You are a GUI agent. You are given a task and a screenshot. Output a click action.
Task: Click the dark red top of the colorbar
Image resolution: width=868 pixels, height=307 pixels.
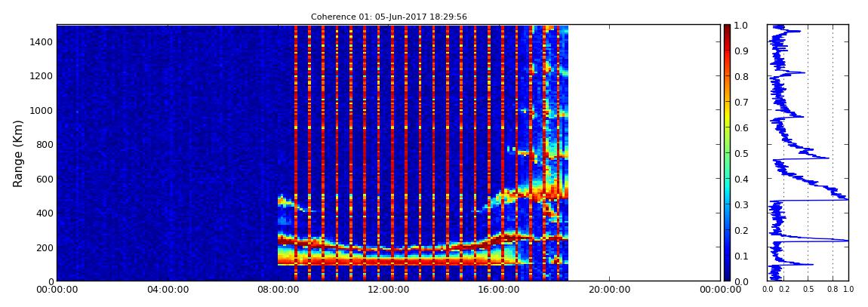click(x=727, y=30)
